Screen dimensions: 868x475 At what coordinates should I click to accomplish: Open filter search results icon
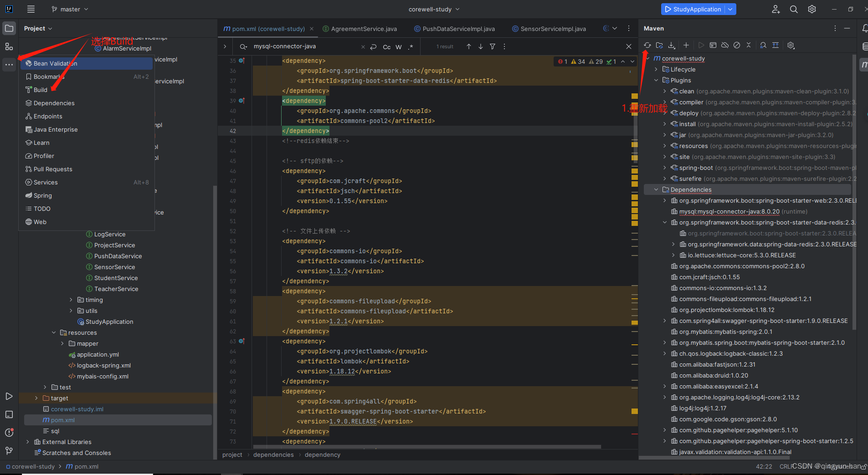coord(493,46)
